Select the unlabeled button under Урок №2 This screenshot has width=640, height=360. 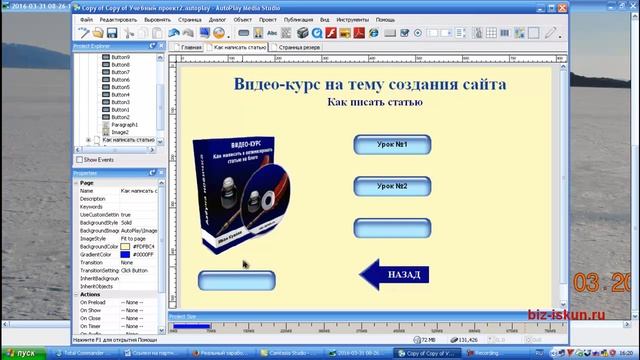click(x=392, y=228)
